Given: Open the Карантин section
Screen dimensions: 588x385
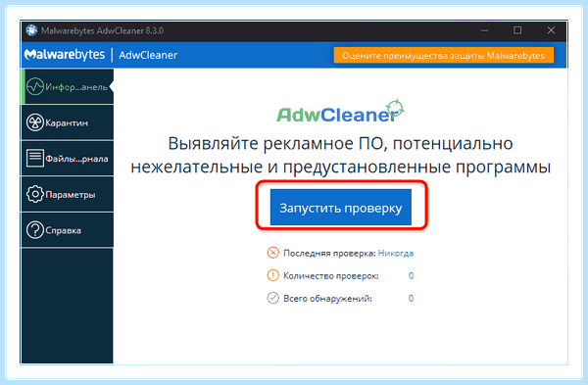Looking at the screenshot, I should pos(68,122).
